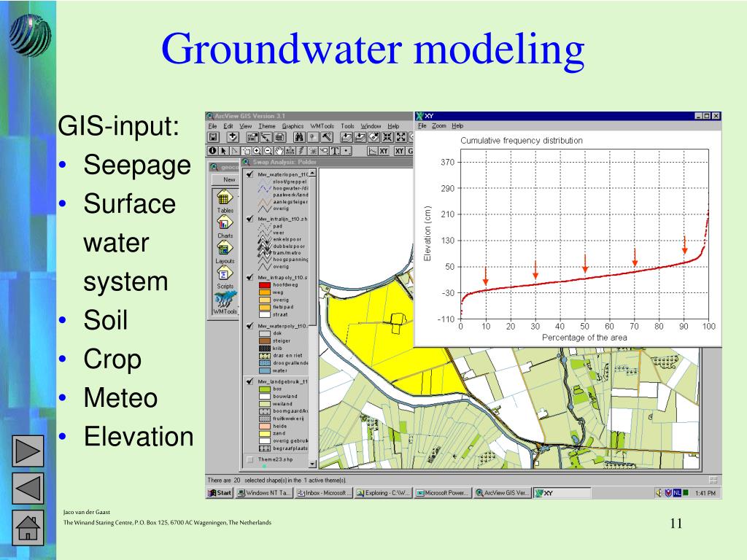
Task: Click the Query Builder hammer icon
Action: 327,137
